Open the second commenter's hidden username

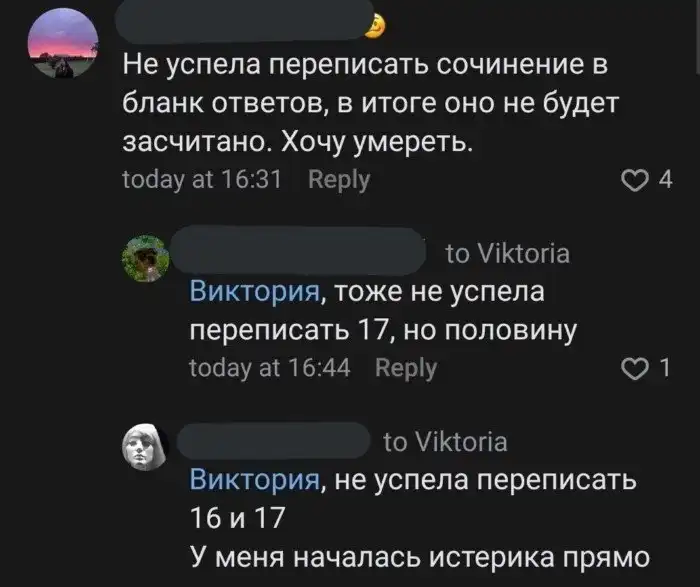click(x=301, y=248)
